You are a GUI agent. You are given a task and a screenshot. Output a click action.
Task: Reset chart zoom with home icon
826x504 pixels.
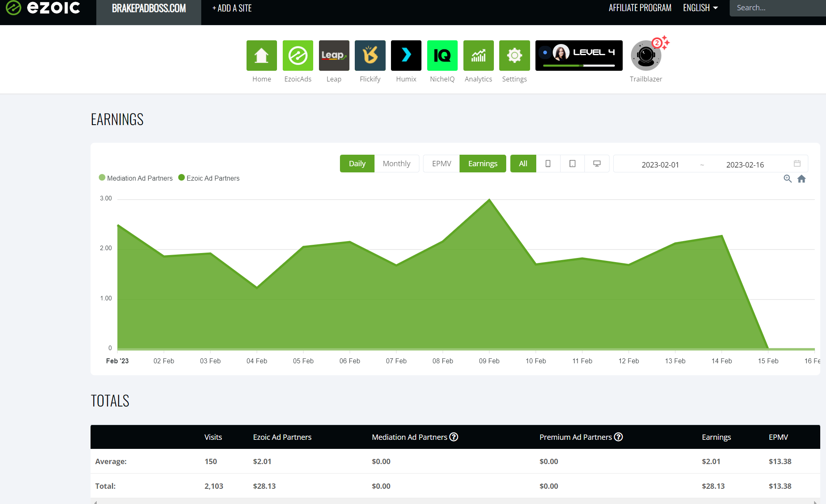click(x=801, y=179)
